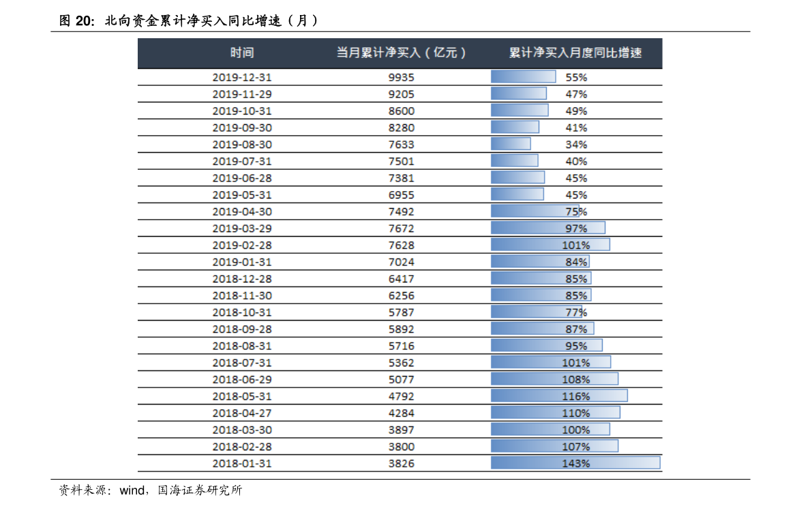The height and width of the screenshot is (511, 812).
Task: Click the 累计净买入月度同比增速 header
Action: tap(575, 53)
